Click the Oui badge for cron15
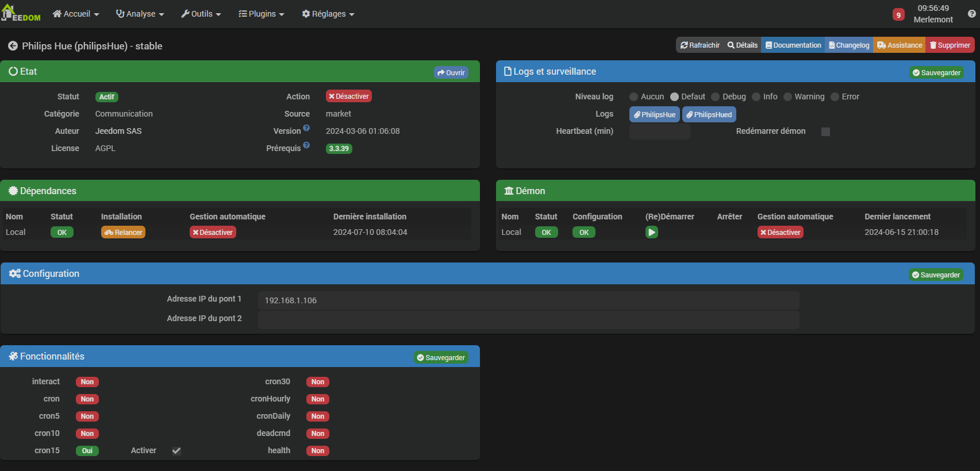The height and width of the screenshot is (471, 980). [x=87, y=451]
